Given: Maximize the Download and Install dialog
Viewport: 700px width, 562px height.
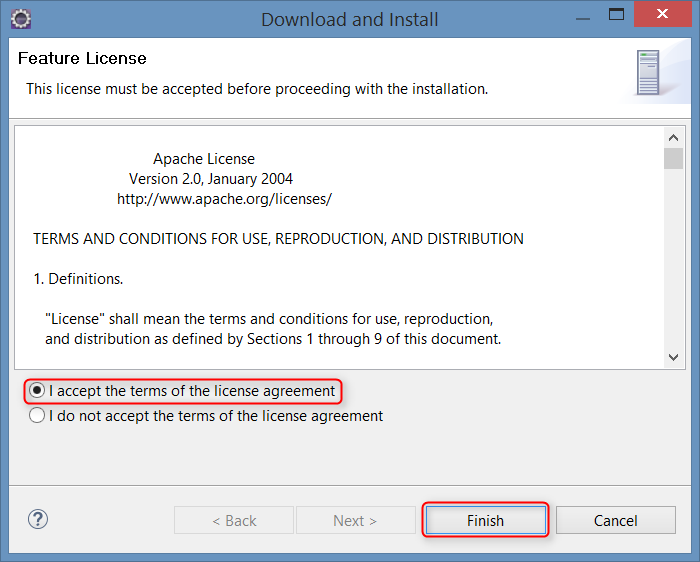Looking at the screenshot, I should pyautogui.click(x=617, y=14).
